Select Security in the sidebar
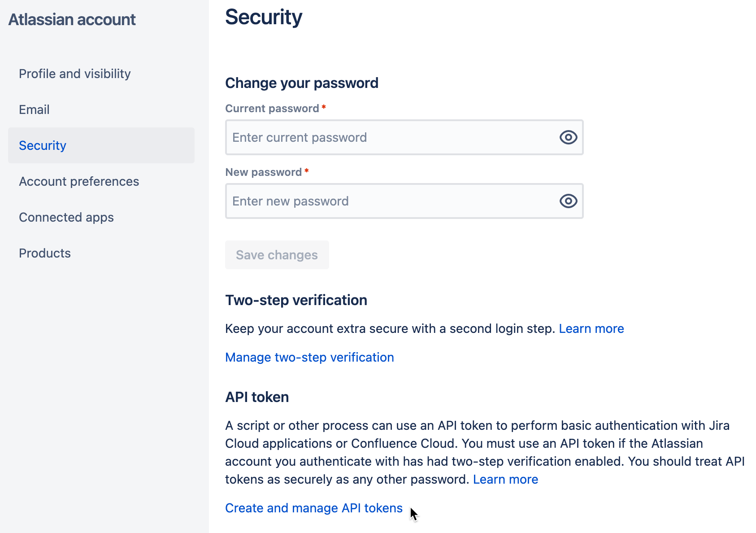756x533 pixels. coord(101,145)
